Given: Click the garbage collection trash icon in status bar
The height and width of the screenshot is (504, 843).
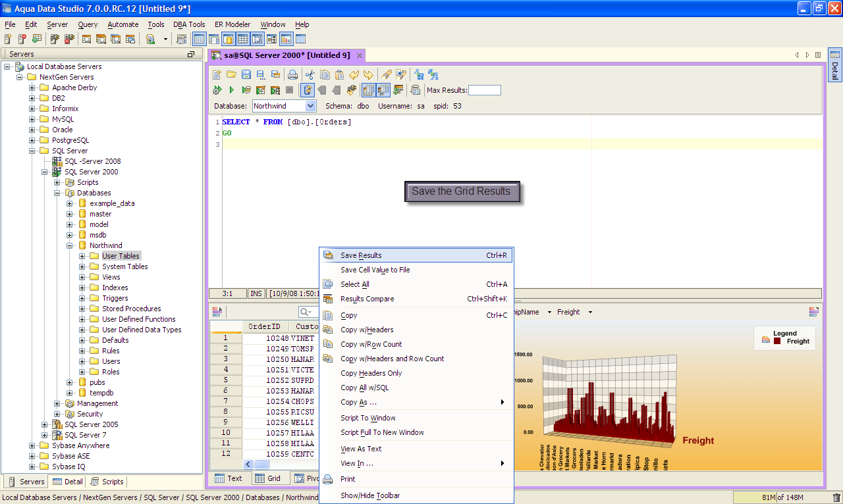Looking at the screenshot, I should 836,498.
